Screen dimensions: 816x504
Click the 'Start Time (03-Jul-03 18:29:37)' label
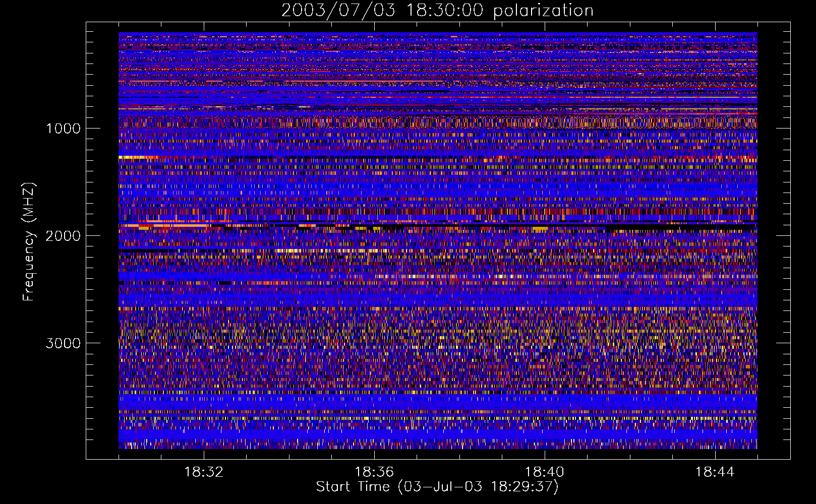click(437, 487)
